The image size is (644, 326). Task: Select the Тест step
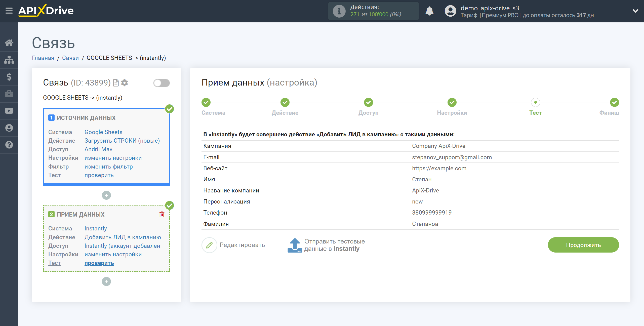pyautogui.click(x=535, y=102)
